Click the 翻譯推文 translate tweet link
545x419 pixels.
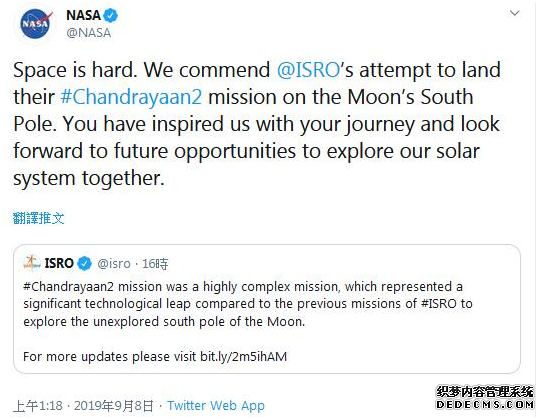39,218
